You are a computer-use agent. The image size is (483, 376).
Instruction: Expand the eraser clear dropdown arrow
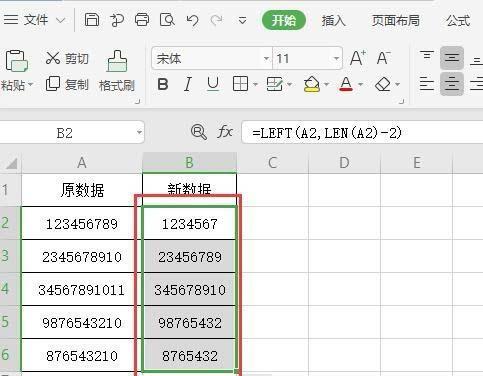(x=397, y=84)
